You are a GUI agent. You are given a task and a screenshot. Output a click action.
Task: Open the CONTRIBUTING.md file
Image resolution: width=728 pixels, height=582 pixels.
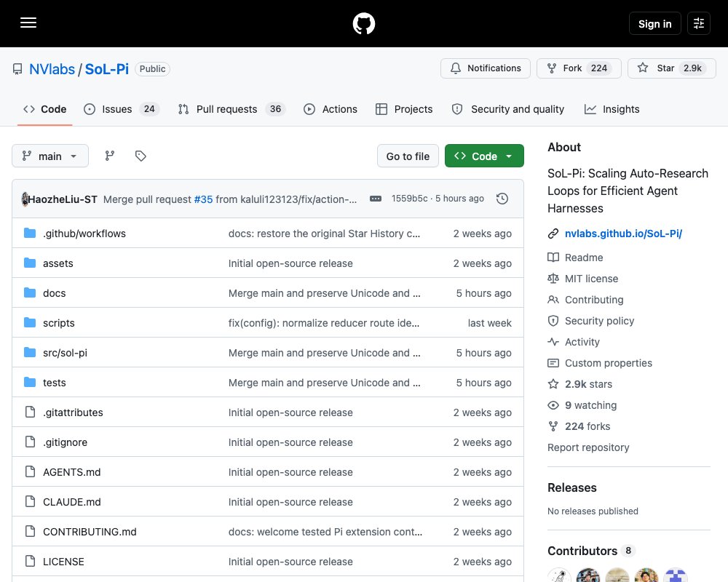click(x=90, y=532)
